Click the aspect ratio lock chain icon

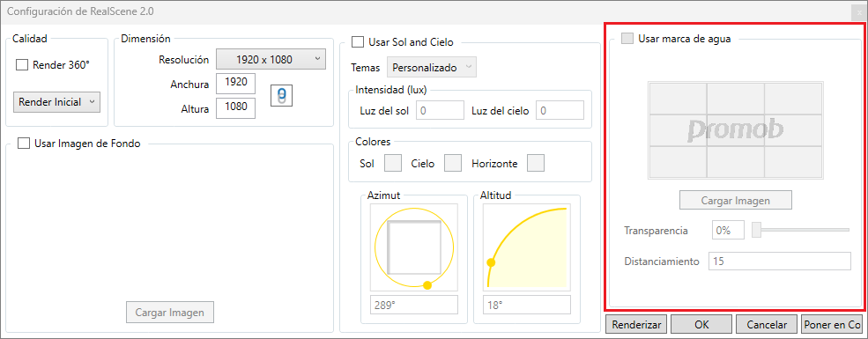tap(281, 95)
